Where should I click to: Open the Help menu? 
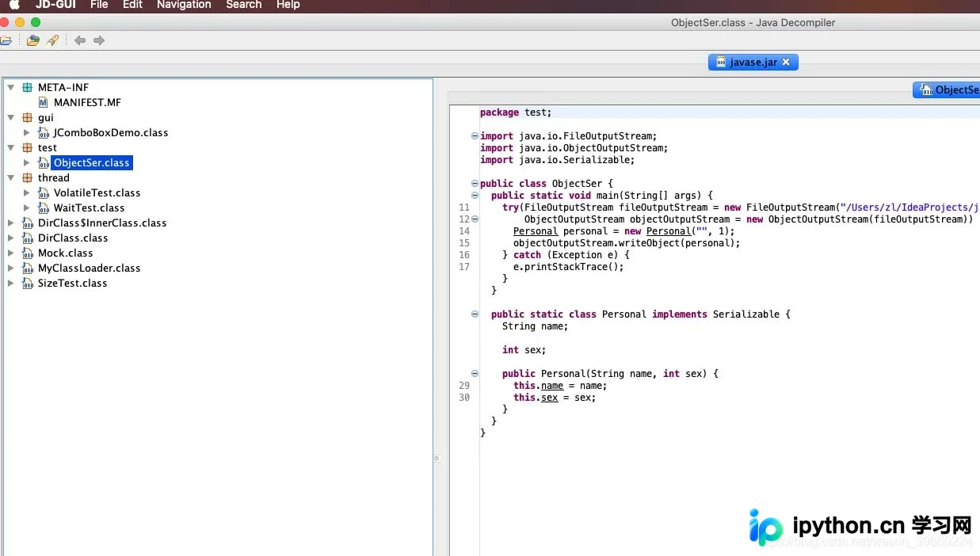coord(288,5)
